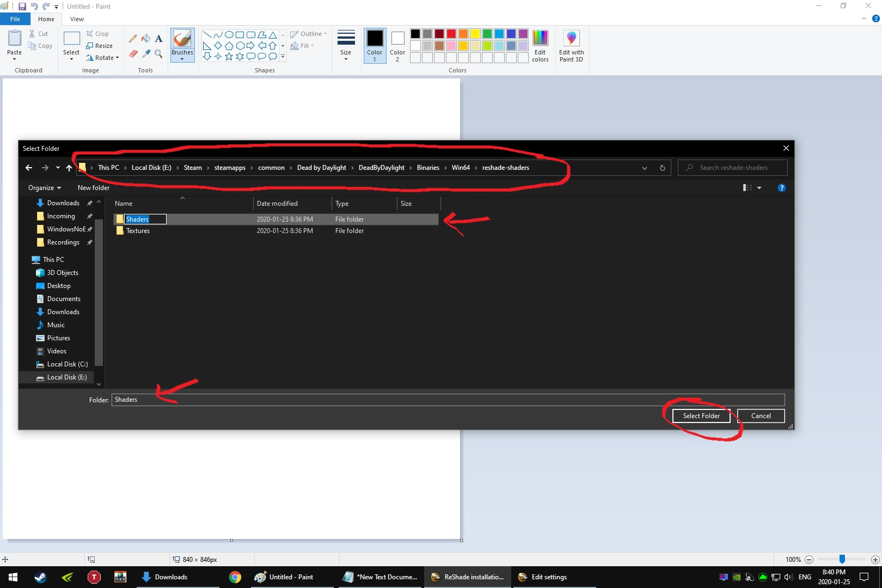The width and height of the screenshot is (882, 588).
Task: Open the shape Outline dropdown
Action: 309,34
